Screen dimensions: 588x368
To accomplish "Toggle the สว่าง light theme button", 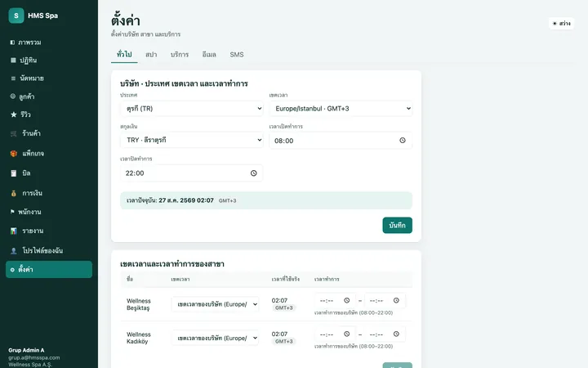I will point(561,23).
